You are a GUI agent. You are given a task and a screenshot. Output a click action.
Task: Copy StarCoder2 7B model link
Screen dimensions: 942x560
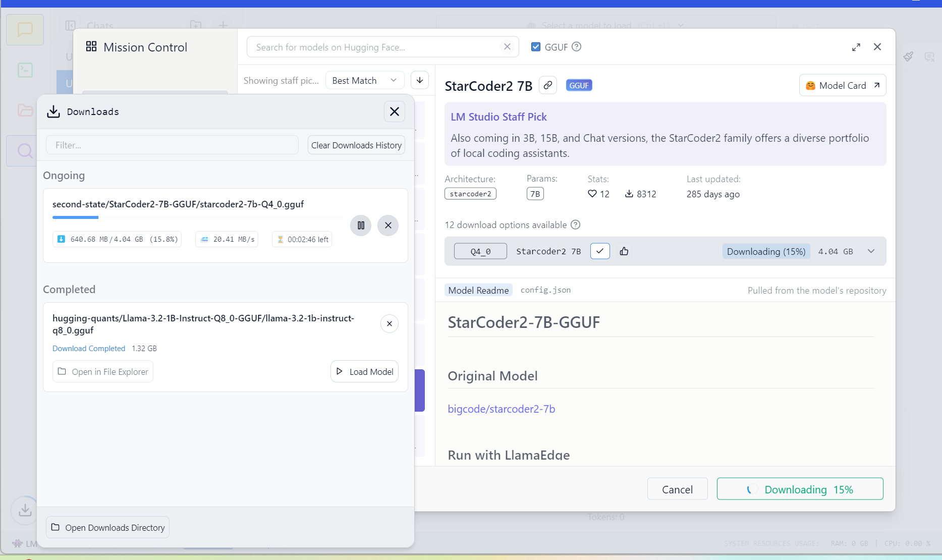point(547,85)
